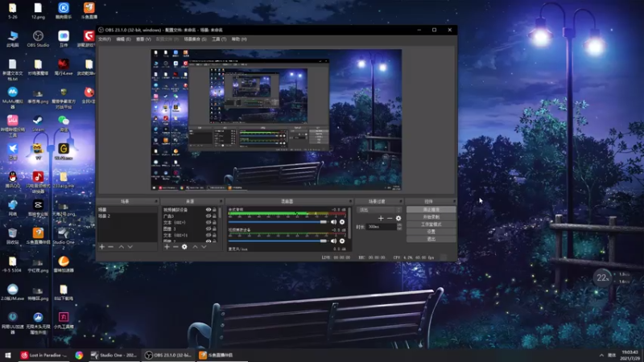Toggle lock of second source row
Screen dimensions: 644x362
(x=214, y=216)
